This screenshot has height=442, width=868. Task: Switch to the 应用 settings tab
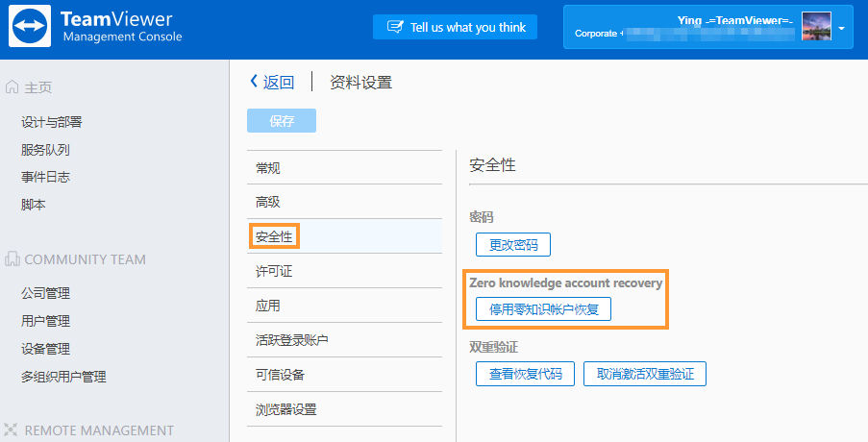(344, 306)
